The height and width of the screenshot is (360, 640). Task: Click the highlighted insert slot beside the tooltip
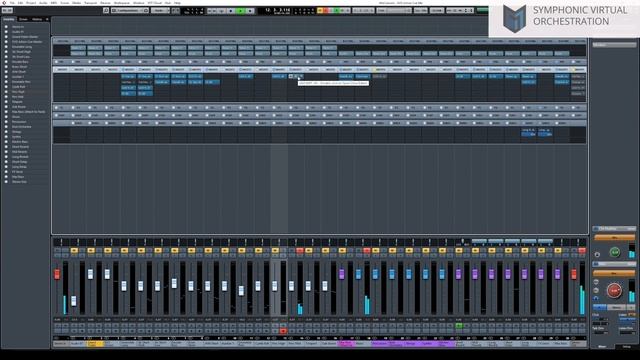pos(297,76)
